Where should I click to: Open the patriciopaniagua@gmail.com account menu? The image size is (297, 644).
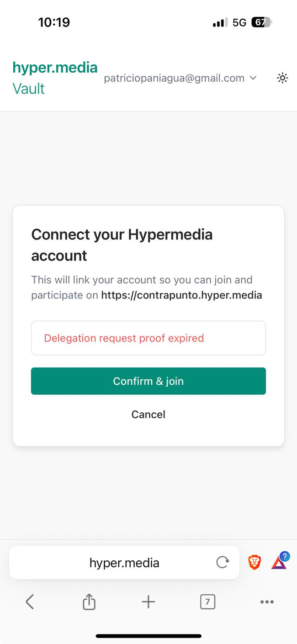pyautogui.click(x=174, y=78)
